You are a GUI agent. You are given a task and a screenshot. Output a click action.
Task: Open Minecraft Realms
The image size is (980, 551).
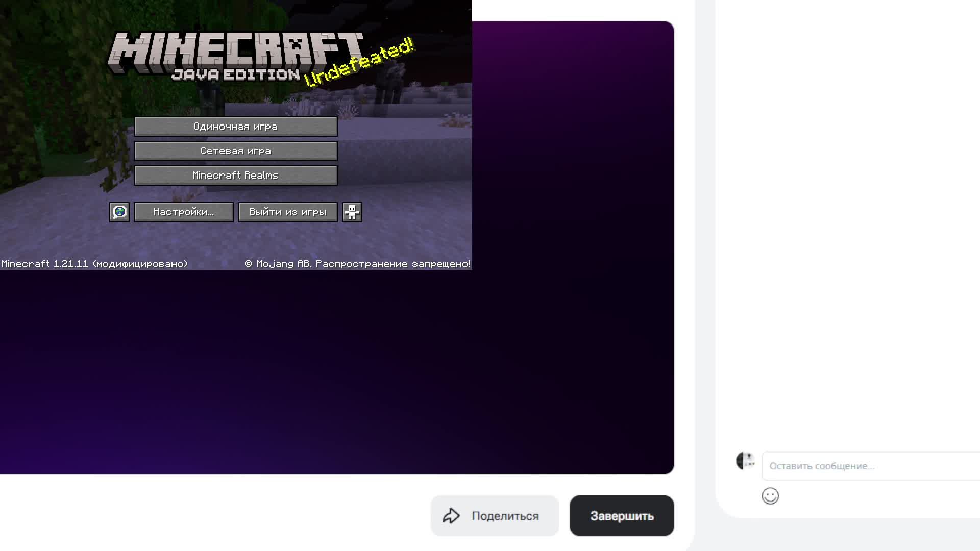[x=235, y=176]
